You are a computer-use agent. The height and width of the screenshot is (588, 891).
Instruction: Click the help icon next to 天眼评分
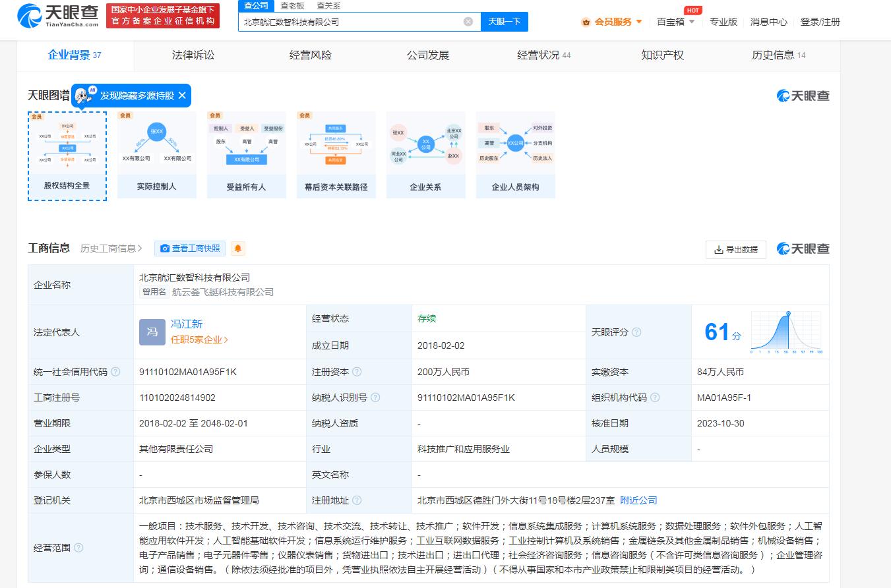pyautogui.click(x=636, y=332)
